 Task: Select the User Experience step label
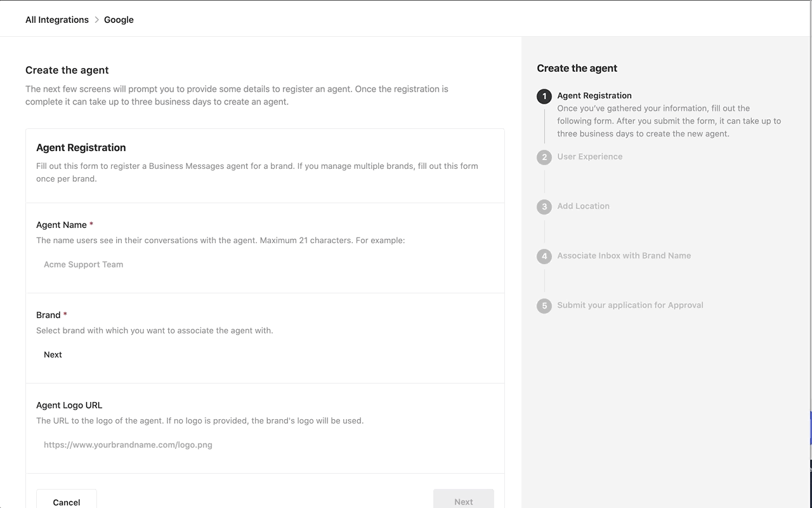point(590,157)
